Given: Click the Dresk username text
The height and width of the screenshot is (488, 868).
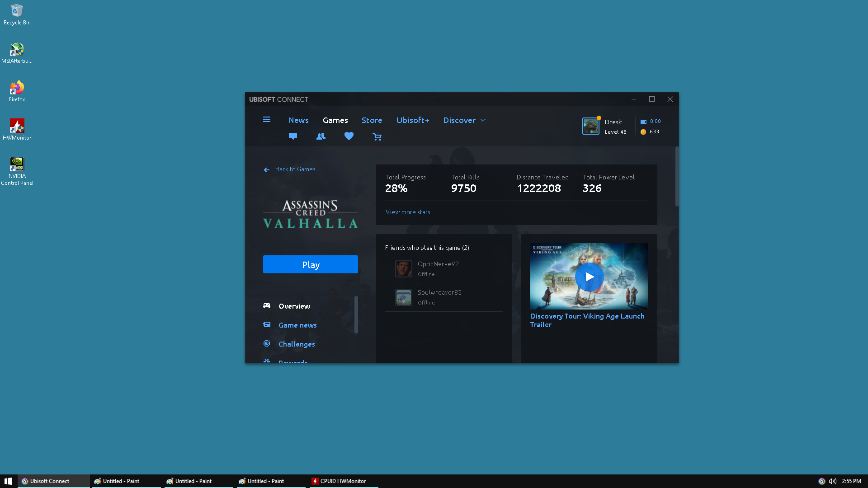Looking at the screenshot, I should pyautogui.click(x=613, y=122).
